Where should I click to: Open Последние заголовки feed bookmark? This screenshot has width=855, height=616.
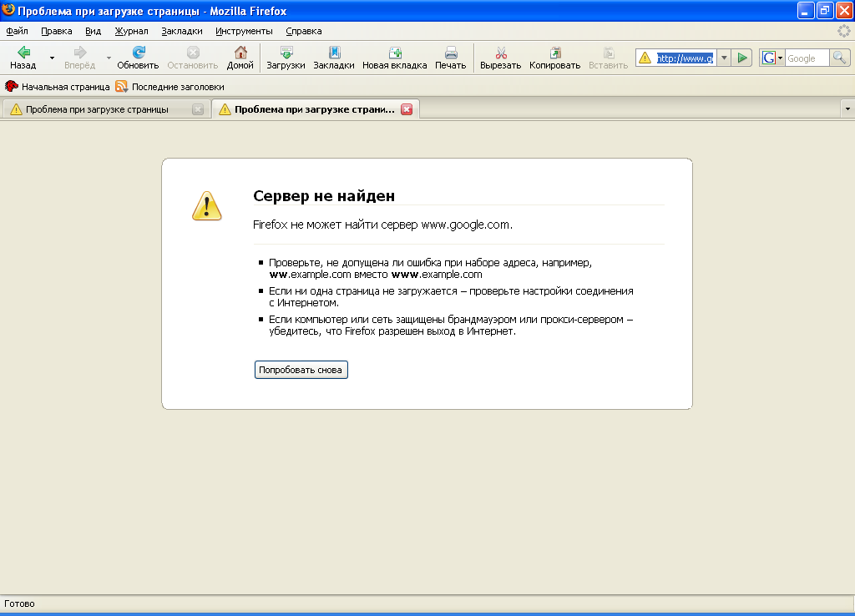(169, 87)
